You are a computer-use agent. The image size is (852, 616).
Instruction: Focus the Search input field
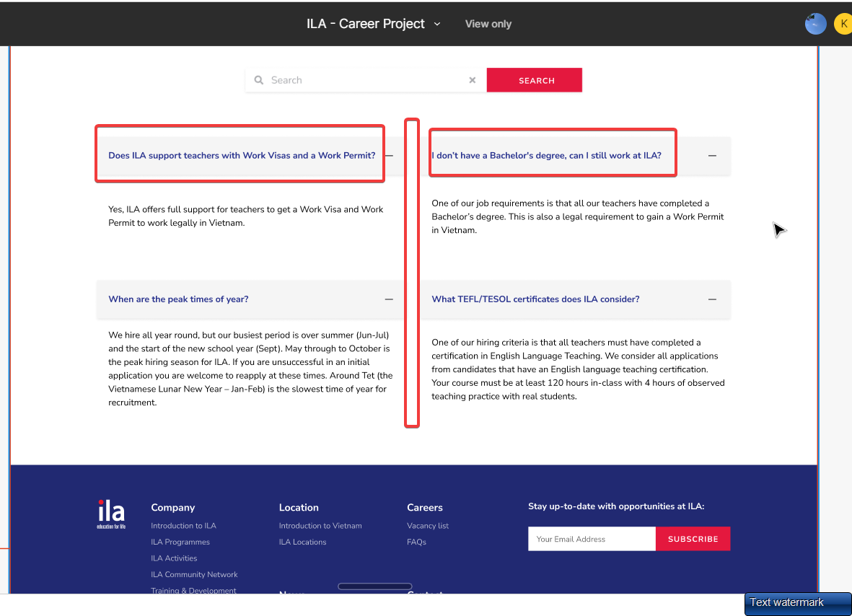click(x=366, y=80)
